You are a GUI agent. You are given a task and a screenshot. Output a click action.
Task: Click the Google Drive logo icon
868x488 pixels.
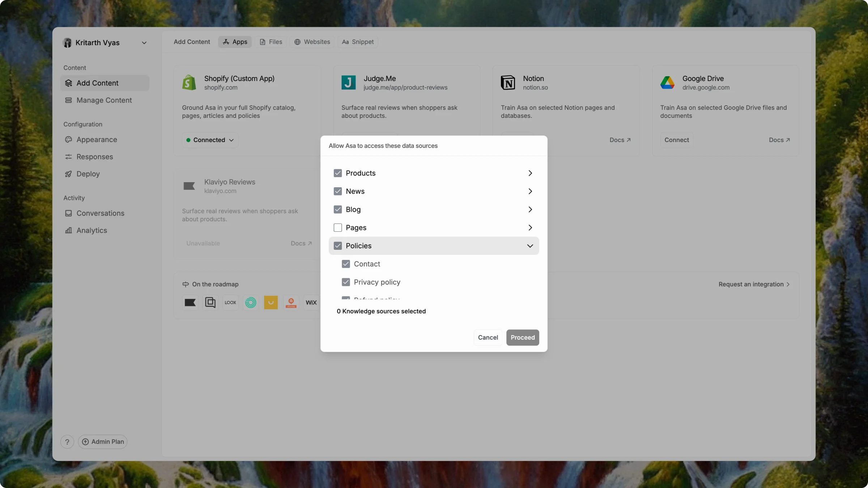[x=667, y=83]
